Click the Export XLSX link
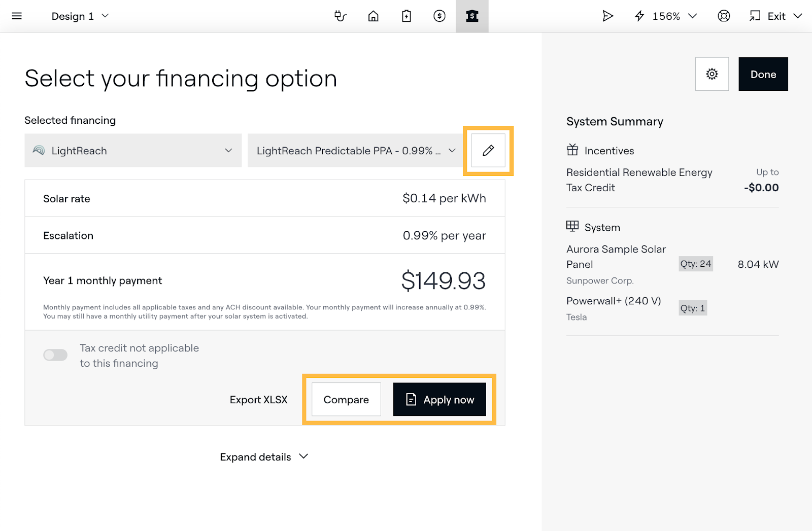The image size is (812, 531). pyautogui.click(x=258, y=400)
